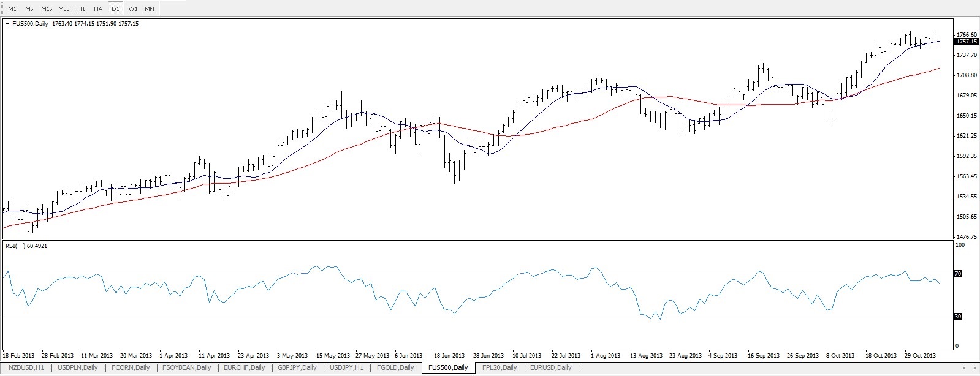Go to USDPLN,Daily chart tab
The height and width of the screenshot is (376, 980).
pos(78,367)
